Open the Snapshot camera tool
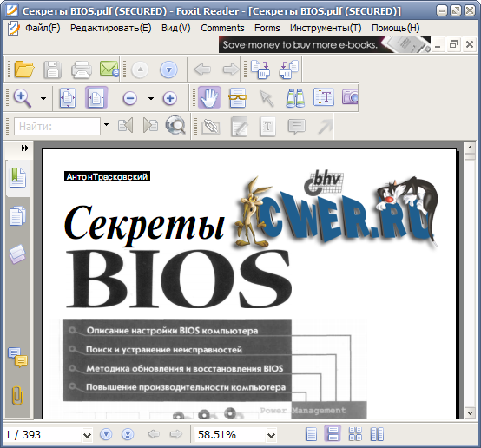 point(350,97)
